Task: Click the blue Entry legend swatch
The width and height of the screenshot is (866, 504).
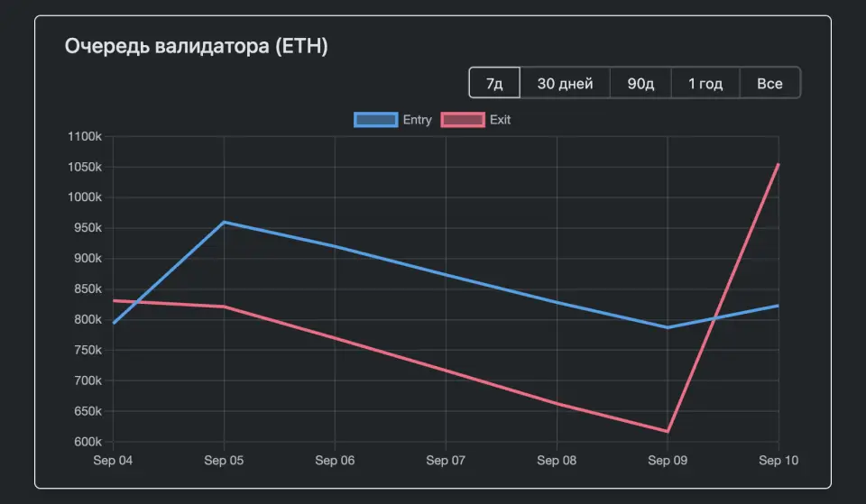Action: pos(375,119)
